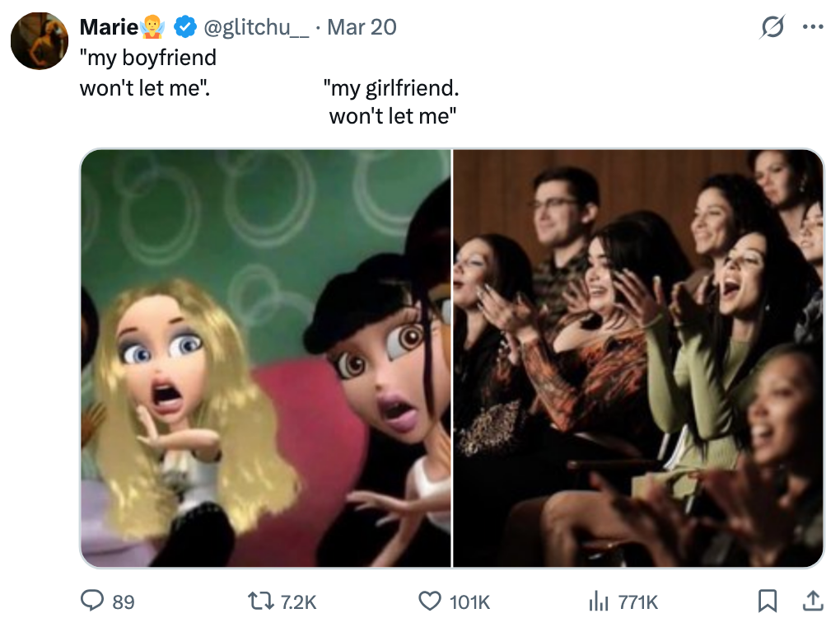
Task: Like the post with heart icon
Action: pyautogui.click(x=430, y=602)
